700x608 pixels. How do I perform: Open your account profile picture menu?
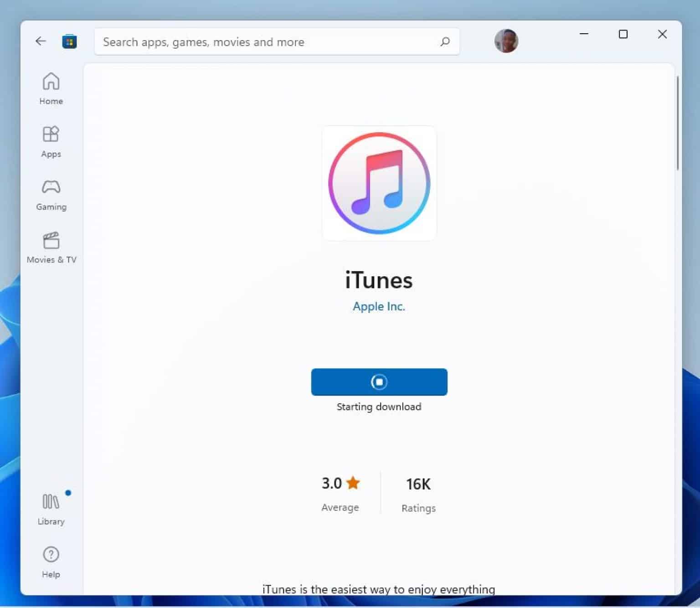coord(506,41)
